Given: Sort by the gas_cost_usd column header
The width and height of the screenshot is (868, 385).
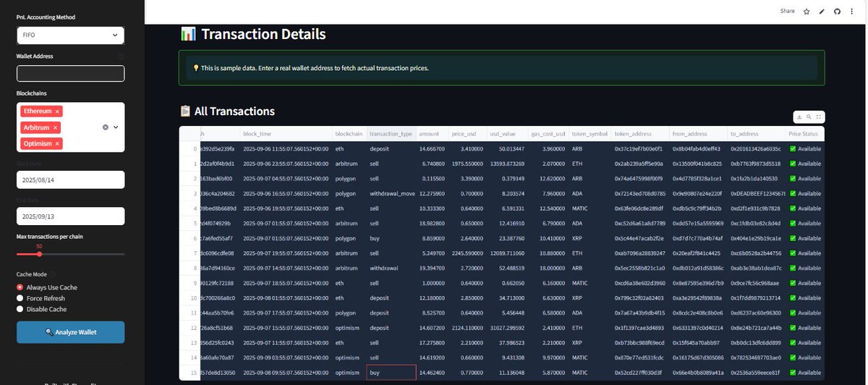Looking at the screenshot, I should [x=547, y=134].
